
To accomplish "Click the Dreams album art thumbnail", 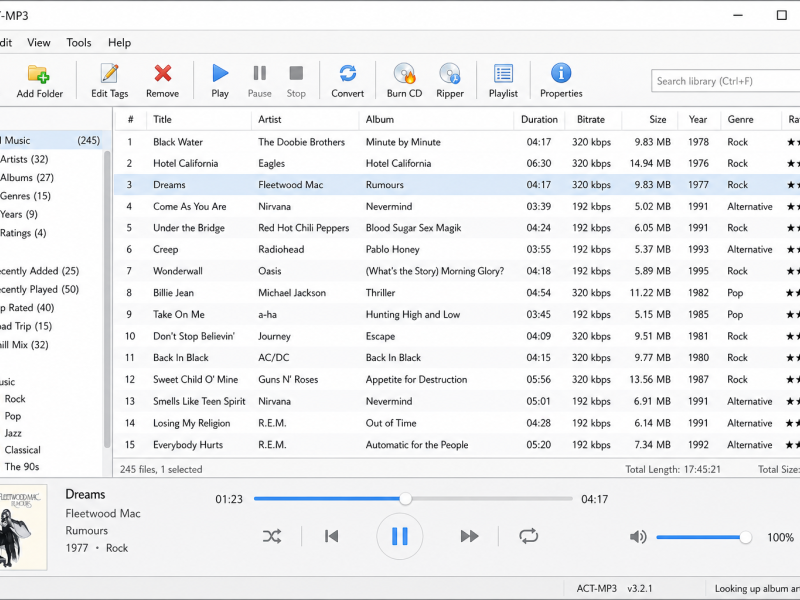I will (23, 527).
